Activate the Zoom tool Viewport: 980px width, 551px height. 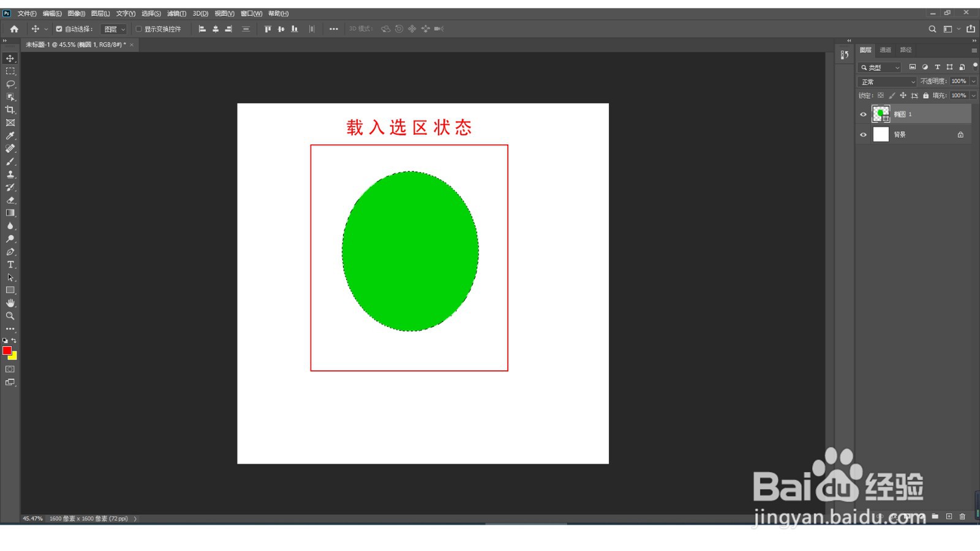(10, 316)
